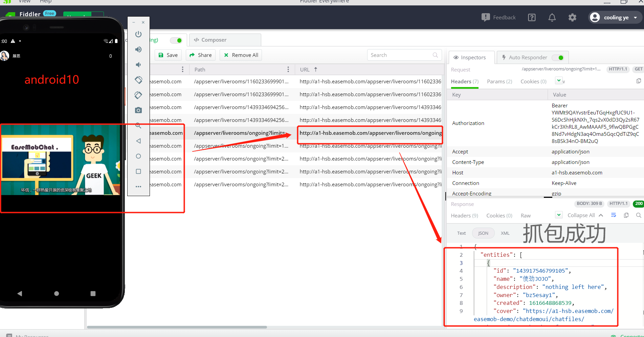Collapse All JSON nodes
Viewport: 644px width, 337px height.
point(585,215)
